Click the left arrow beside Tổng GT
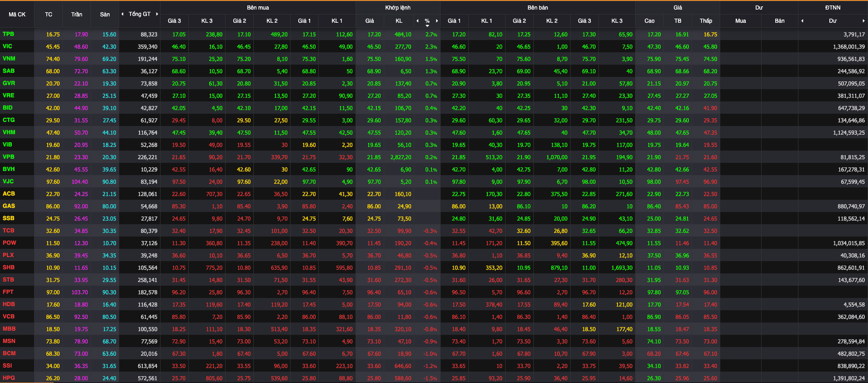868x383 pixels. click(x=122, y=14)
